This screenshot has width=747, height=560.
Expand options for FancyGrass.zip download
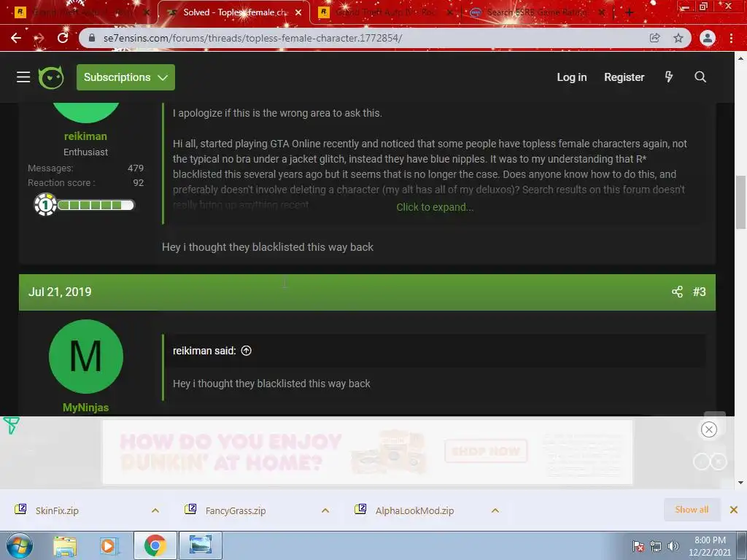[325, 510]
